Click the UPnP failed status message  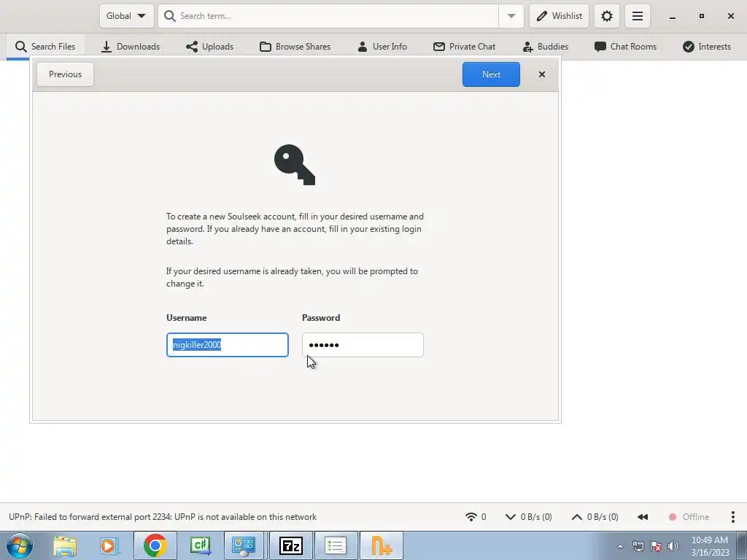click(x=163, y=517)
